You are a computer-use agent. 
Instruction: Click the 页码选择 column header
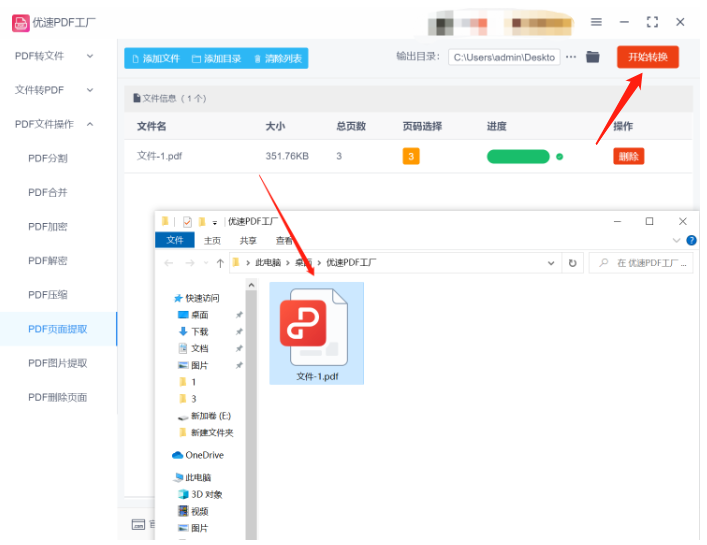click(x=422, y=126)
